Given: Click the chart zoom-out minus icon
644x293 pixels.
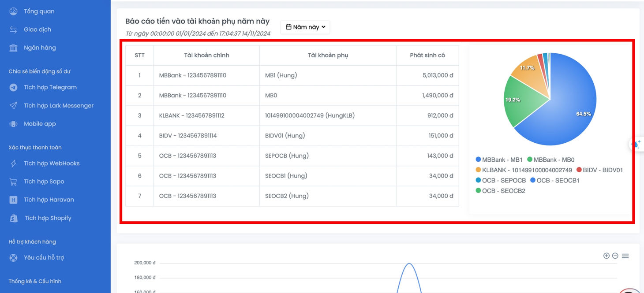Looking at the screenshot, I should coord(615,256).
